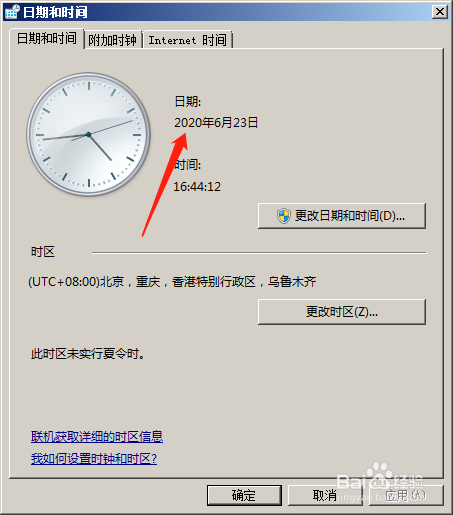Click the 应用(A) button

pyautogui.click(x=406, y=495)
